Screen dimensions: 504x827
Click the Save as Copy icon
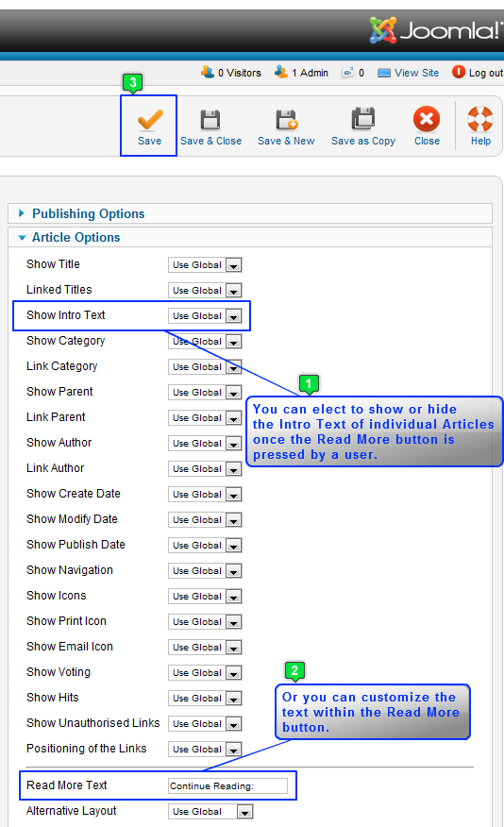tap(363, 118)
